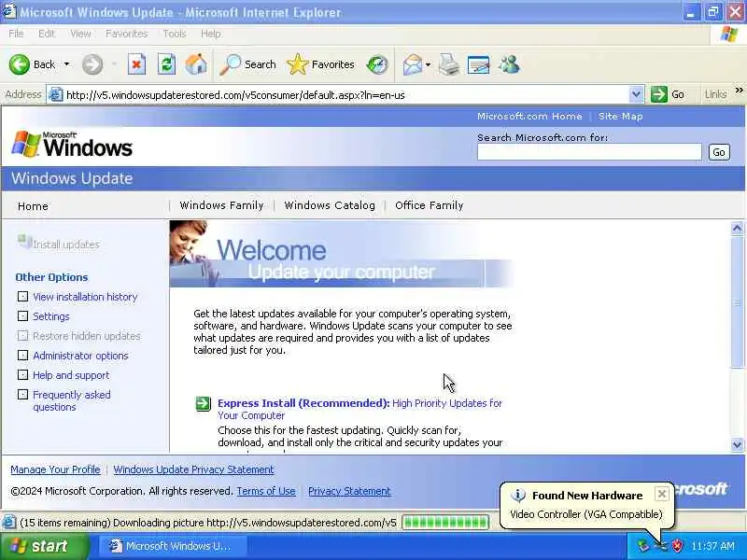Click the Site Map link
Image resolution: width=747 pixels, height=560 pixels.
620,116
